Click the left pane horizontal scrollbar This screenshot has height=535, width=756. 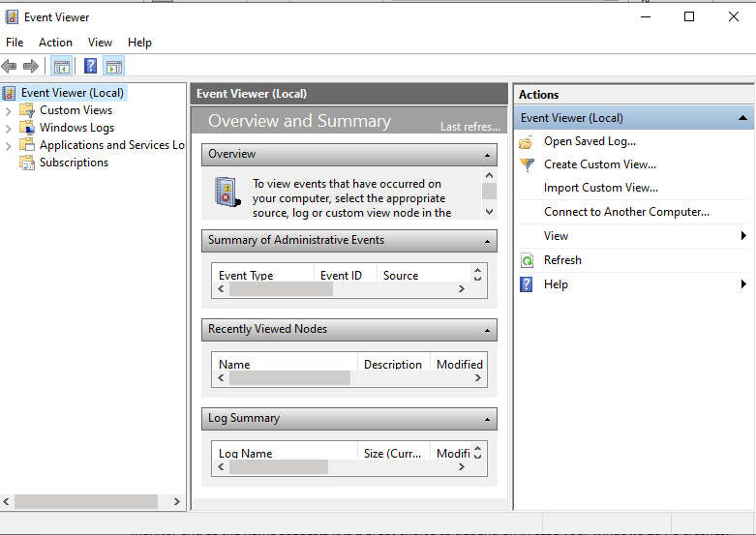click(x=85, y=502)
